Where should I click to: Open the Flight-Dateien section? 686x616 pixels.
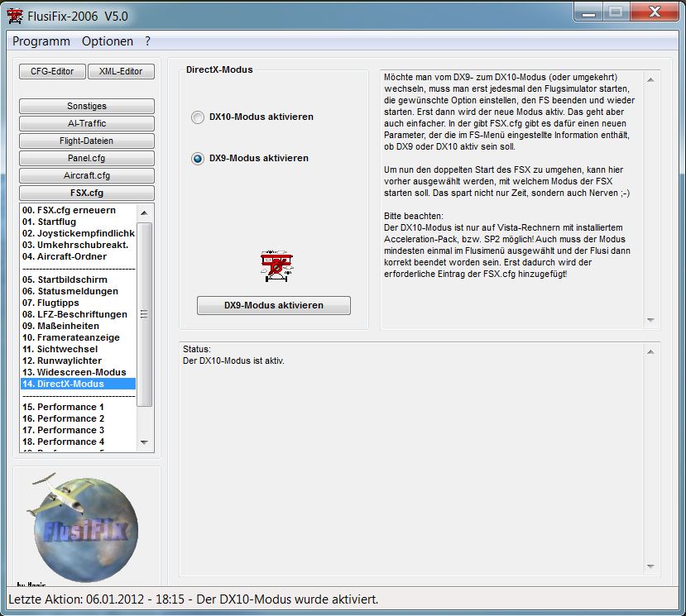87,141
